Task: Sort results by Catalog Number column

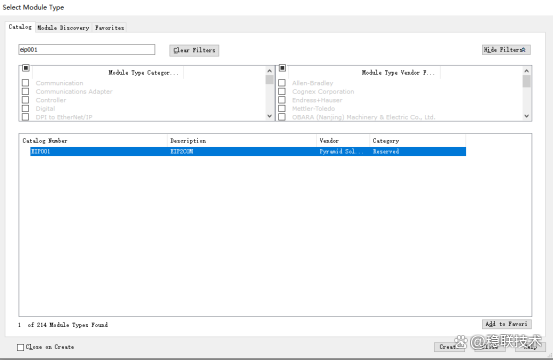Action: [x=93, y=141]
